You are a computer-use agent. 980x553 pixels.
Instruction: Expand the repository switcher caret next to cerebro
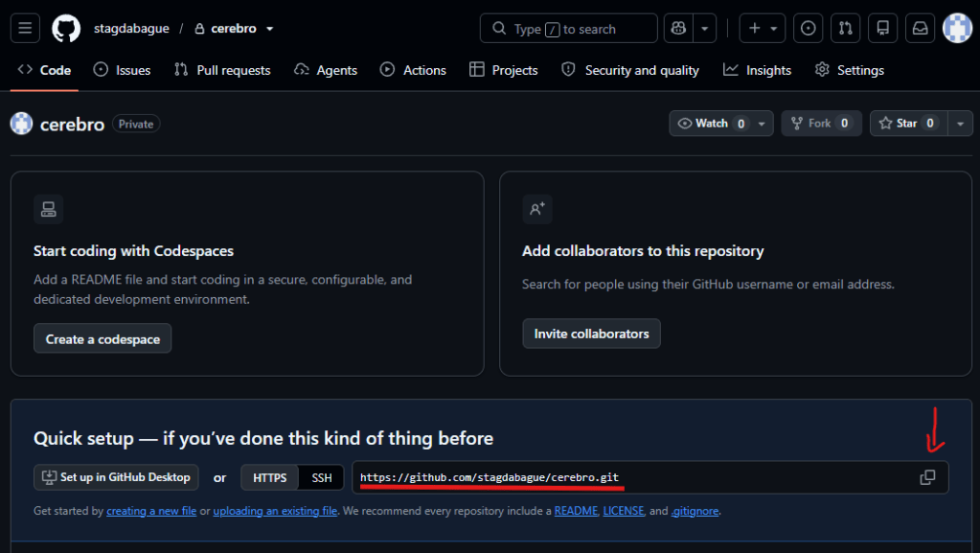(x=270, y=29)
